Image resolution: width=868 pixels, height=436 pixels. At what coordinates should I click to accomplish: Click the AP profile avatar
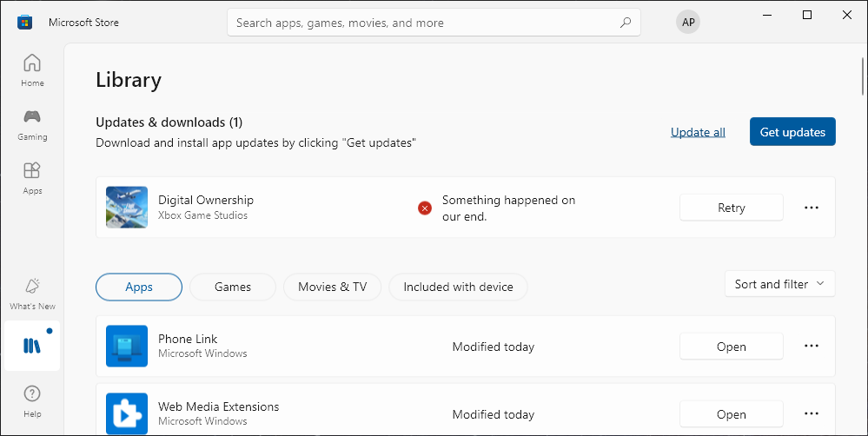pos(688,23)
